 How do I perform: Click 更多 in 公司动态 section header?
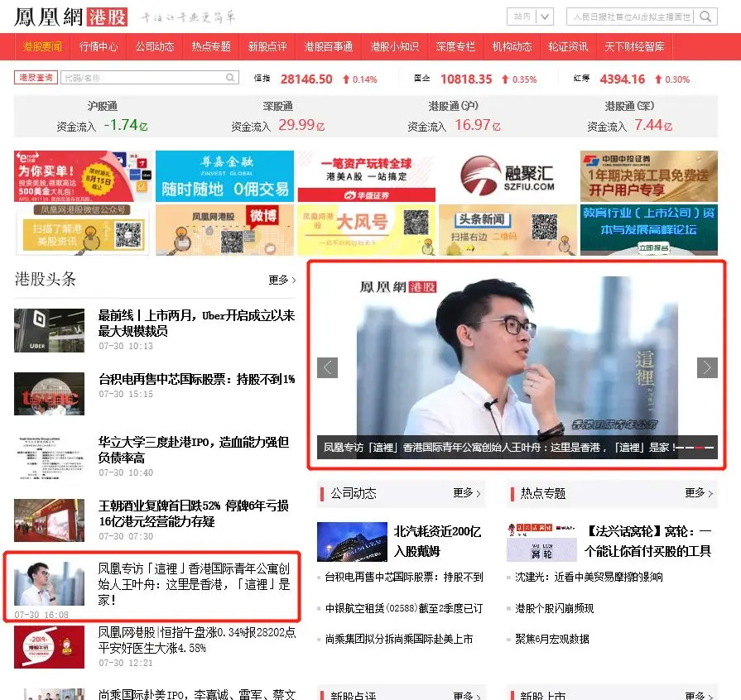click(x=467, y=493)
